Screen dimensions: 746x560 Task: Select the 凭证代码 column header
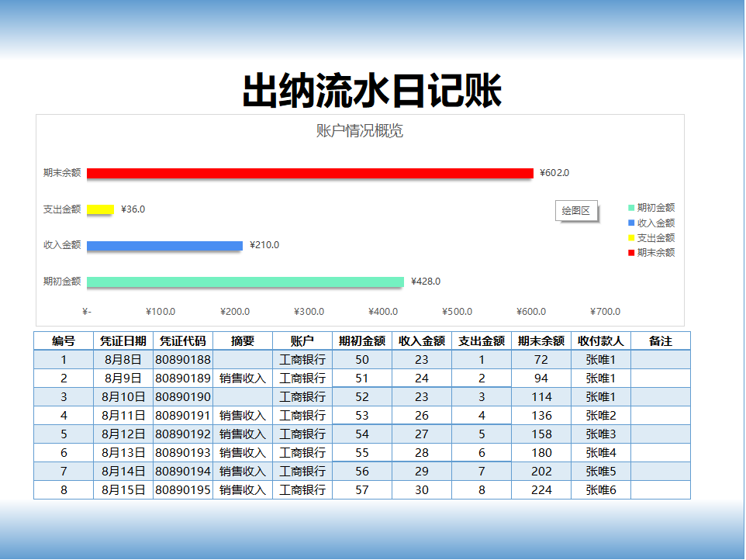click(183, 341)
